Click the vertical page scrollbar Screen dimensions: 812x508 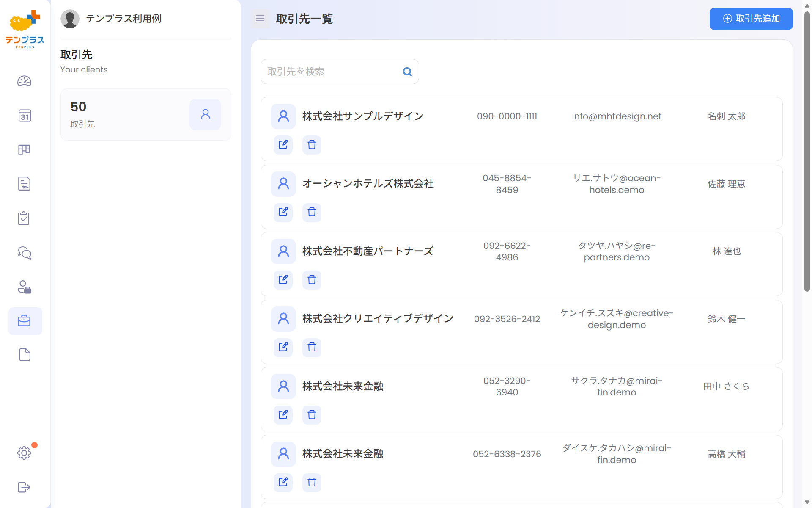pyautogui.click(x=807, y=152)
